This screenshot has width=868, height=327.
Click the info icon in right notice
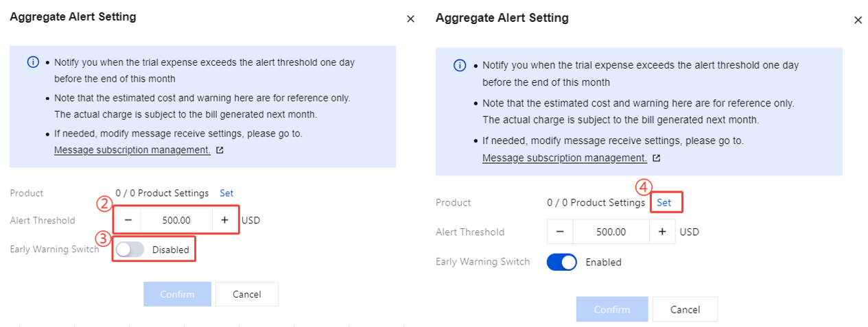pos(460,66)
